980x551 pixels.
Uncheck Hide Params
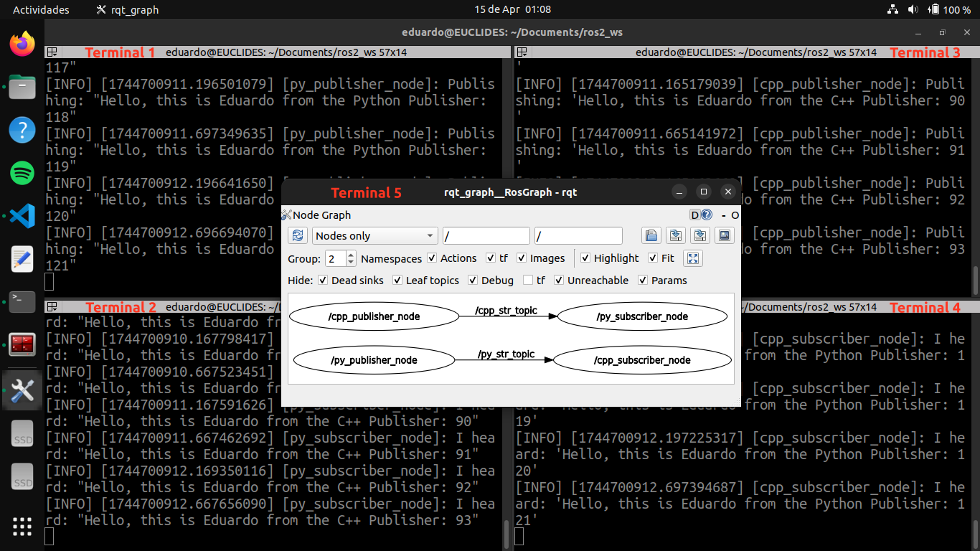(643, 281)
